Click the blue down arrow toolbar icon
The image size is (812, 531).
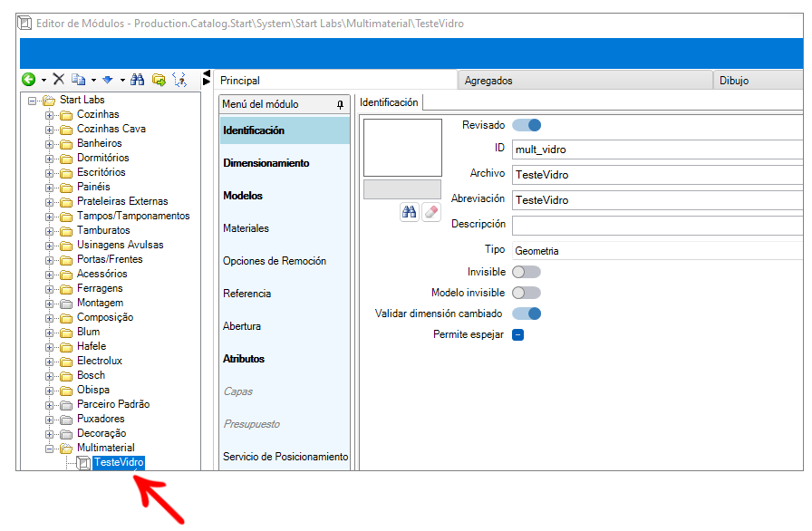108,80
